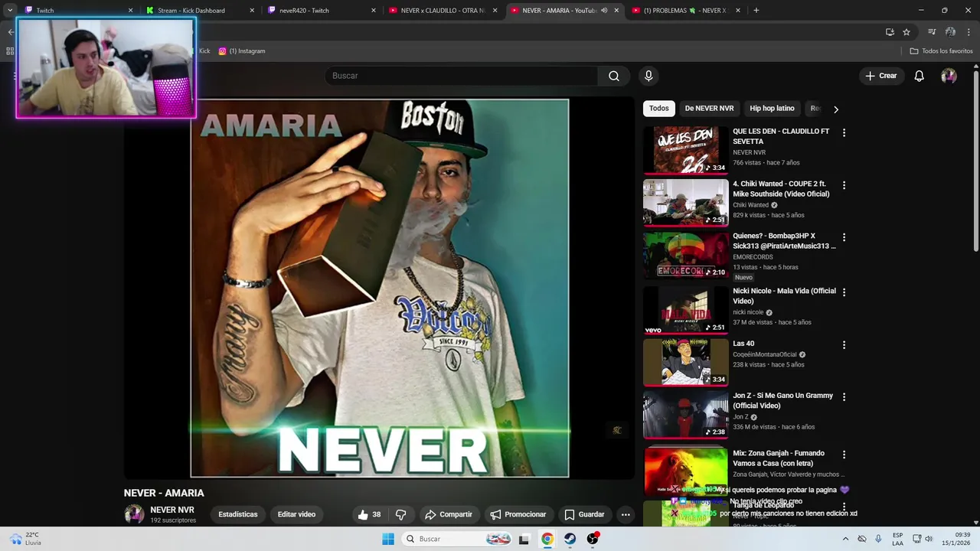The height and width of the screenshot is (551, 980).
Task: Open options menu for Las 40 video
Action: [x=844, y=344]
